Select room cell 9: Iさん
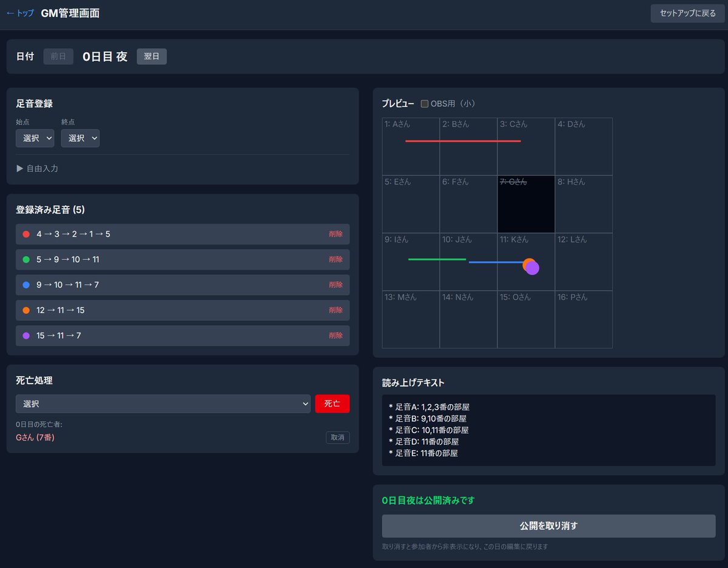 tap(411, 262)
